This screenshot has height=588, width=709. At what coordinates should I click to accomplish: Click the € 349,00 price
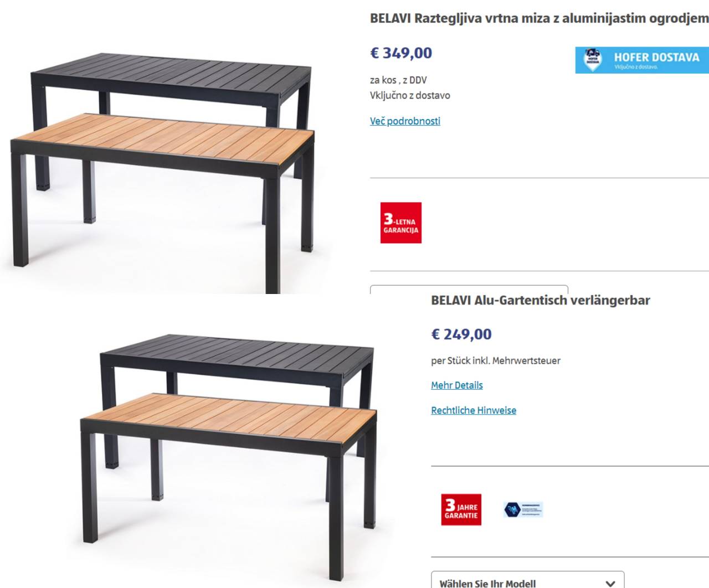click(x=401, y=53)
